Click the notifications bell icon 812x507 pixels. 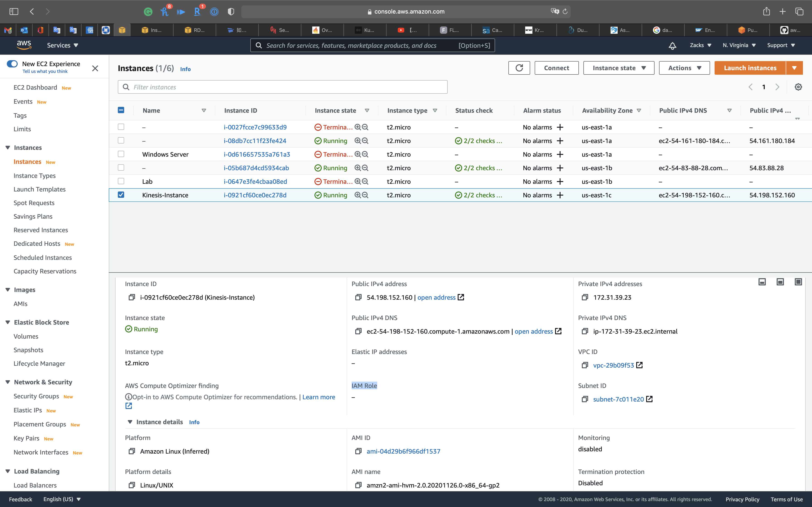tap(672, 45)
